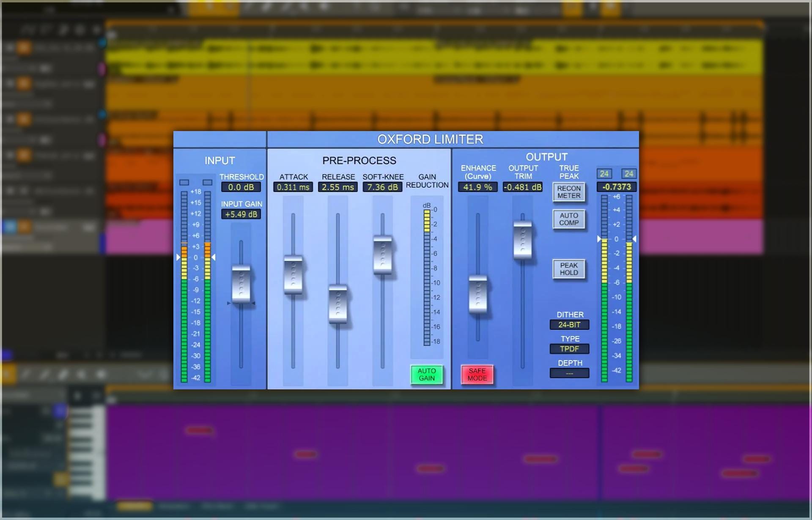Screen dimensions: 812x520
Task: Open the DITHER 24-BIT selector
Action: coord(569,325)
